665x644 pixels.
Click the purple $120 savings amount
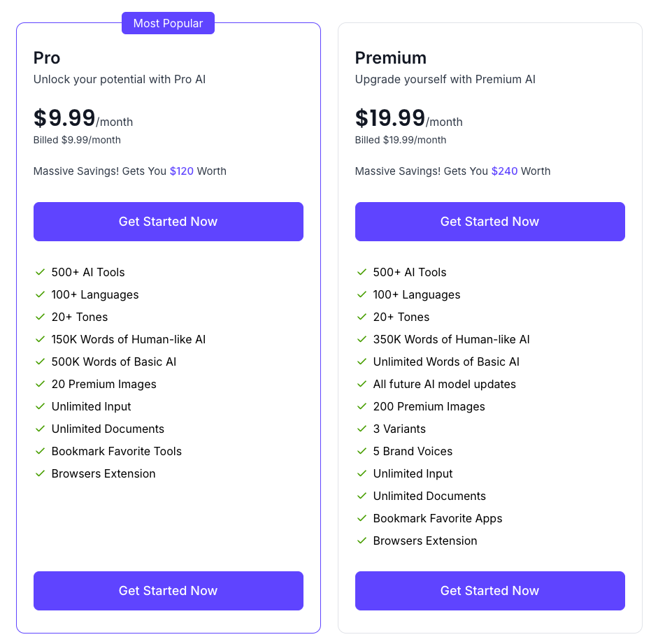(x=182, y=171)
